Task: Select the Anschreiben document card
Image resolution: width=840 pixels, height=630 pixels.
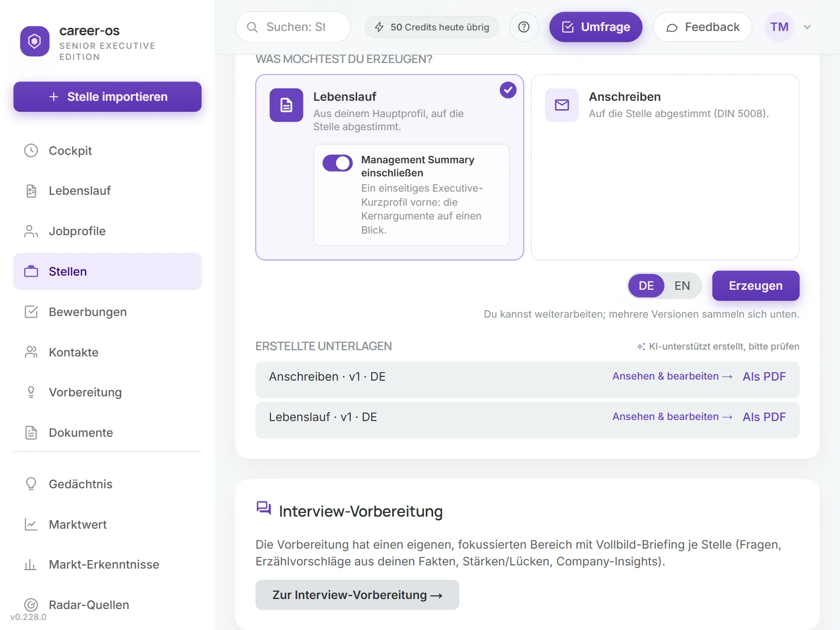Action: (x=665, y=167)
